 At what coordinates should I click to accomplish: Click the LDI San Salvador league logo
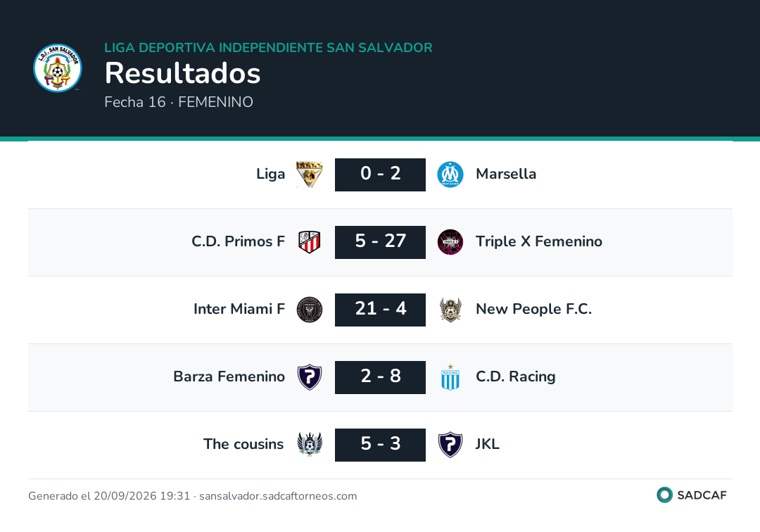[57, 68]
